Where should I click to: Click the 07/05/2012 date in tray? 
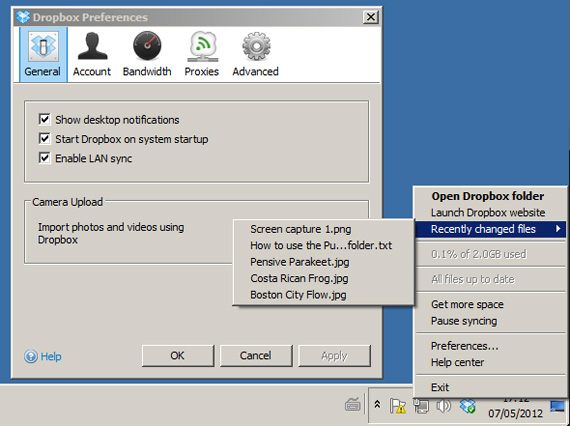(x=515, y=413)
